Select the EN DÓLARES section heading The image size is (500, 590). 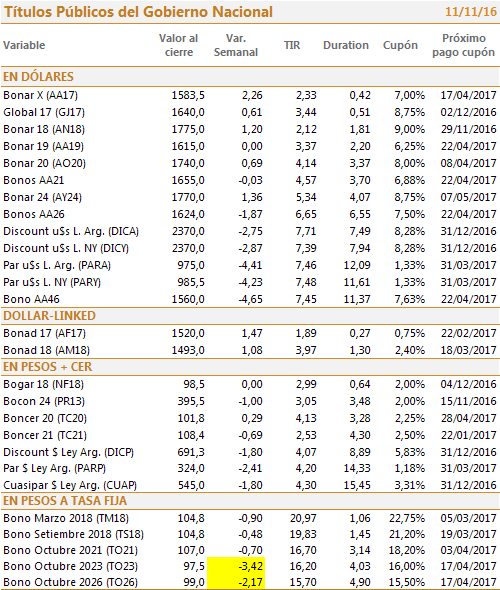tap(38, 77)
